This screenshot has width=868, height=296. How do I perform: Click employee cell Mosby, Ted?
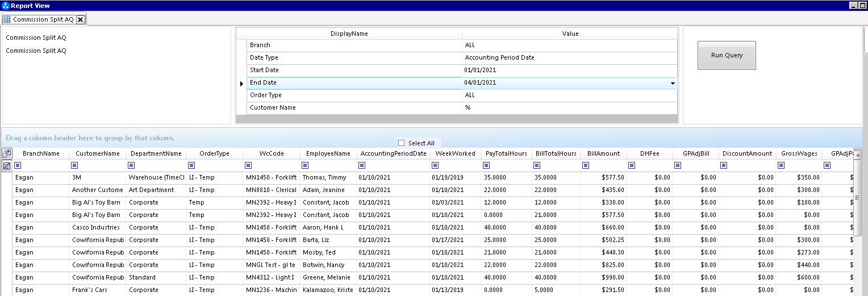[x=328, y=252]
